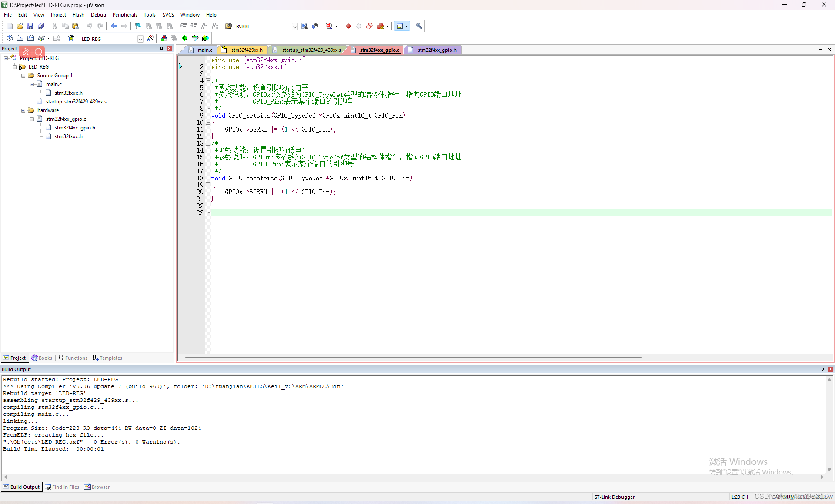The image size is (835, 504).
Task: Switch to the main.c editor tab
Action: point(204,50)
